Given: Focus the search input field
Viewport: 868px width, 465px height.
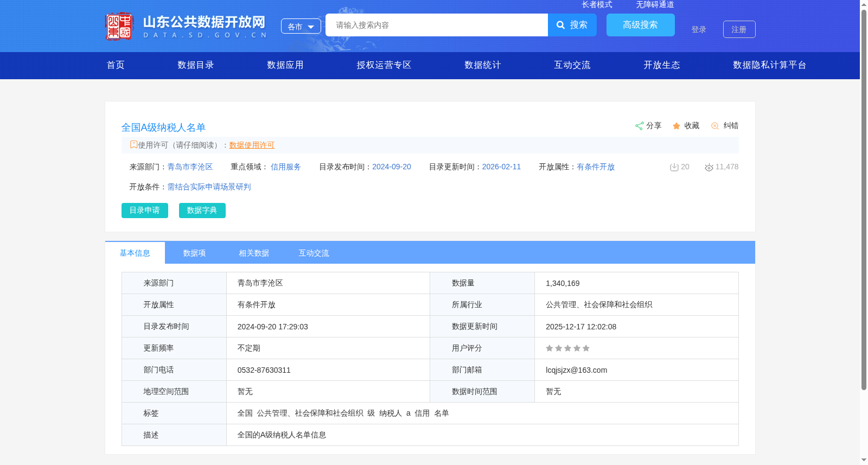Looking at the screenshot, I should (437, 25).
